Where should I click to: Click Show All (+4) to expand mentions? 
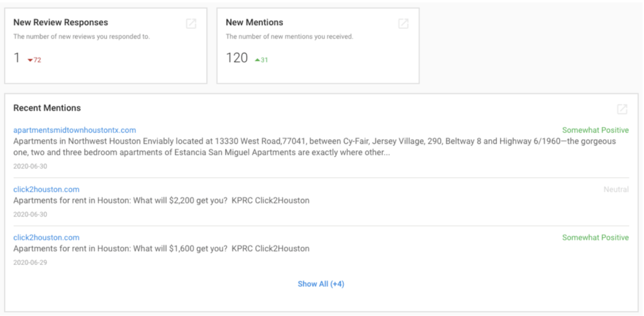coord(321,284)
